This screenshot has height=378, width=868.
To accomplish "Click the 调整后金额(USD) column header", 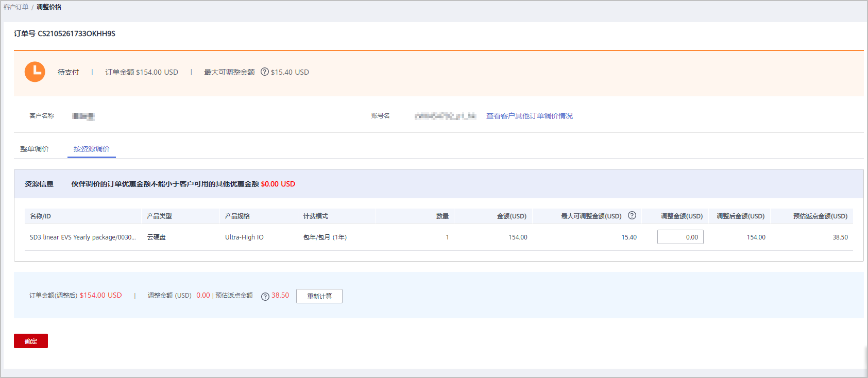I will [741, 216].
